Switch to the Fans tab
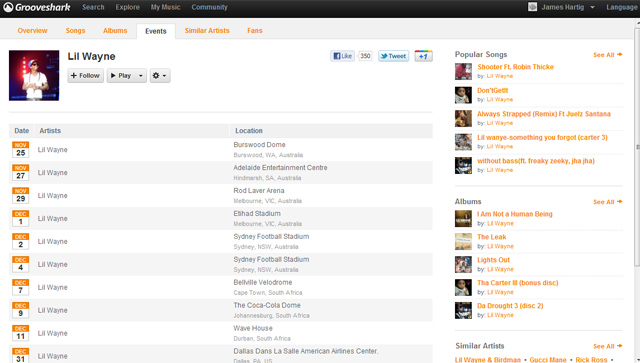640x363 pixels. coord(255,31)
